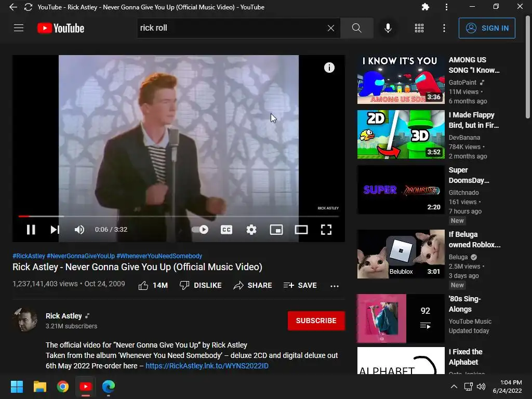Select 'If Beluga owned Roblox' title
532x399 pixels.
(474, 240)
